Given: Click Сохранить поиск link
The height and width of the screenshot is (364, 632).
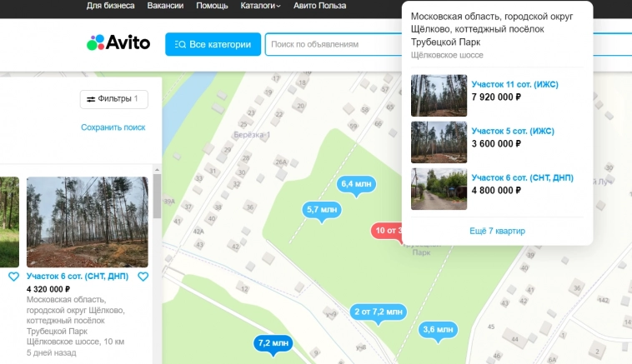Looking at the screenshot, I should [x=113, y=127].
